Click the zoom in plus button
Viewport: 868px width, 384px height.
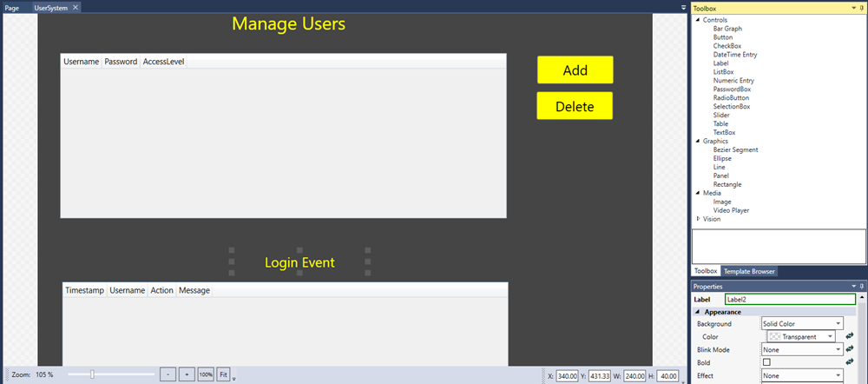[x=187, y=374]
